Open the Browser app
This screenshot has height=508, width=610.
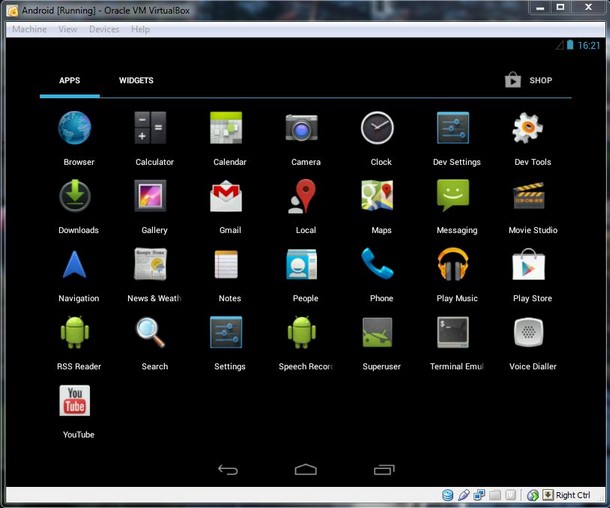pyautogui.click(x=75, y=128)
